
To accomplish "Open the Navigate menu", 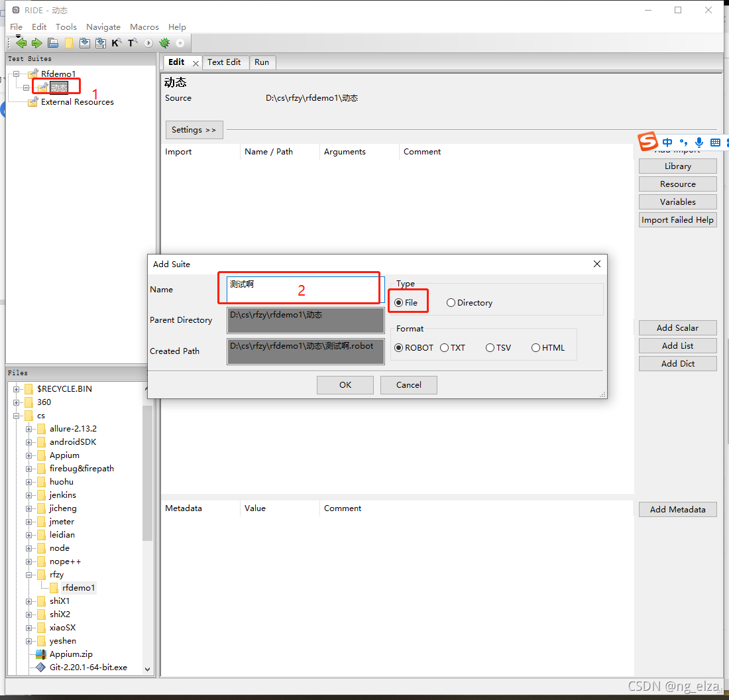I will tap(103, 27).
